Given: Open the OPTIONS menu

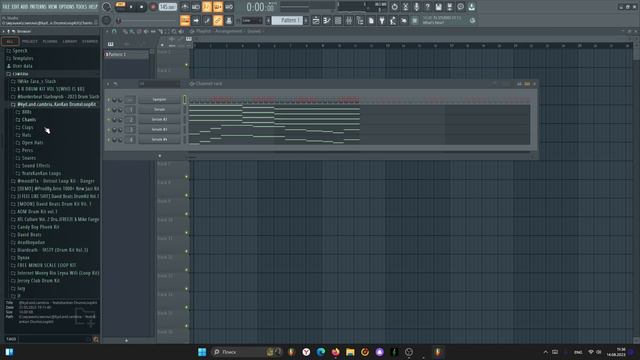Looking at the screenshot, I should 68,7.
